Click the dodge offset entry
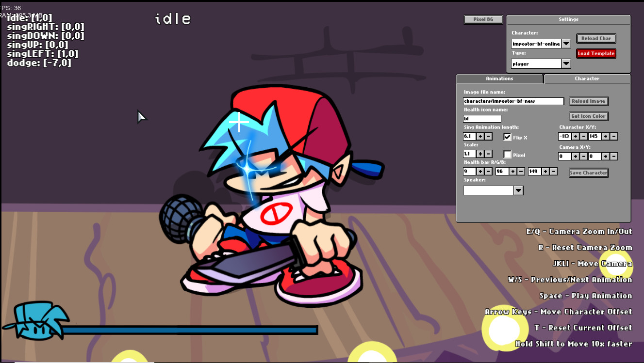This screenshot has height=363, width=644. 39,63
